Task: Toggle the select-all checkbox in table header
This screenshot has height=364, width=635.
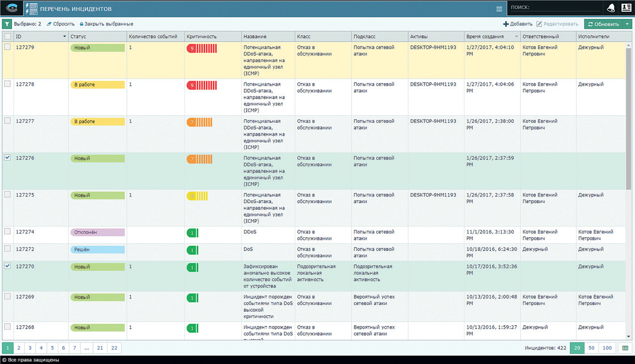Action: click(8, 36)
